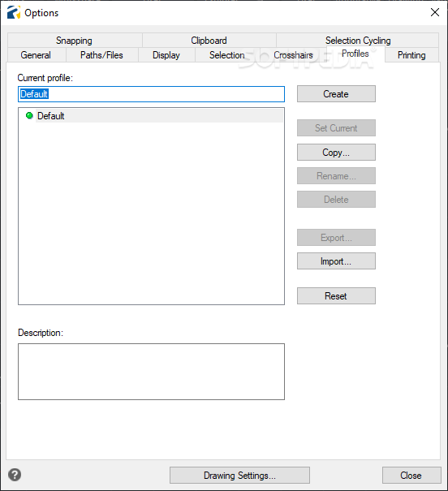
Task: Click the Set Current button
Action: (x=336, y=127)
